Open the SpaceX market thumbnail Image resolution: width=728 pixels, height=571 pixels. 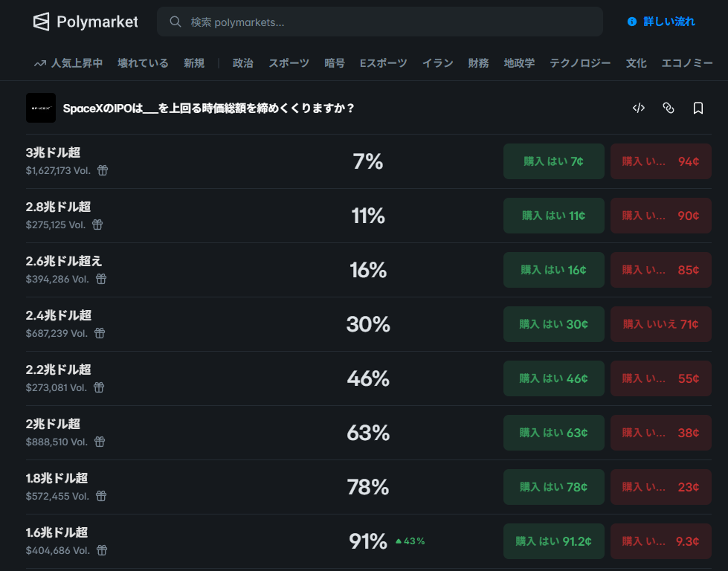tap(41, 108)
